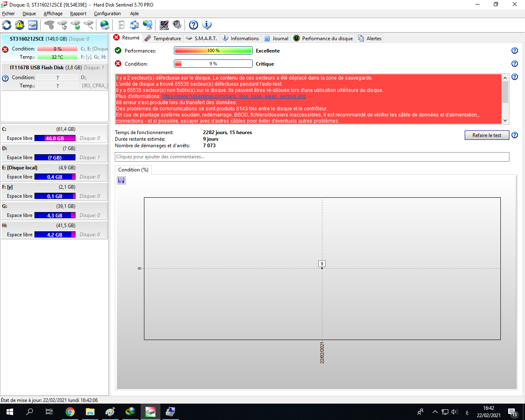
Task: Click the warning text scrollbar up arrow
Action: [505, 78]
